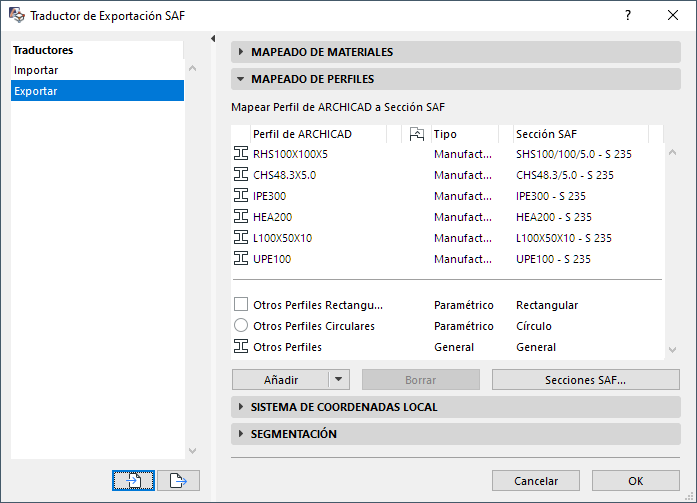
Task: Sort by Perfil de ARCHICAD column header
Action: (x=318, y=134)
